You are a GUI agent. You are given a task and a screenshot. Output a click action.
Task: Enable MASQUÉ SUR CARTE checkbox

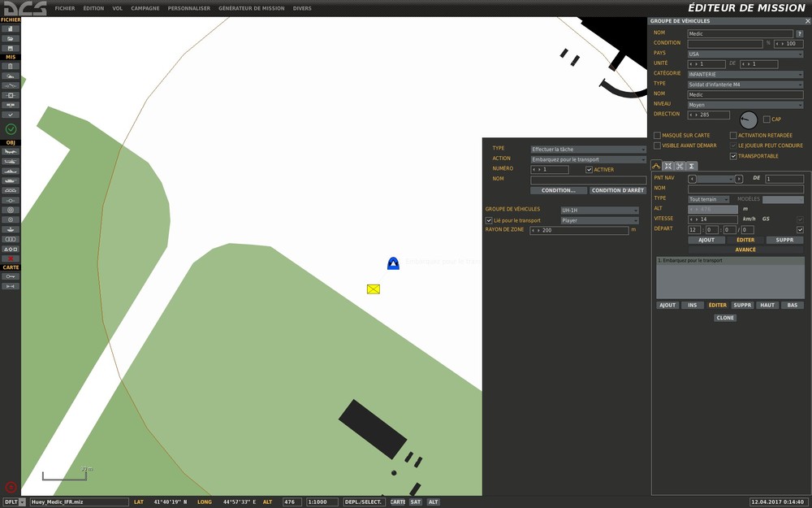[x=657, y=135]
